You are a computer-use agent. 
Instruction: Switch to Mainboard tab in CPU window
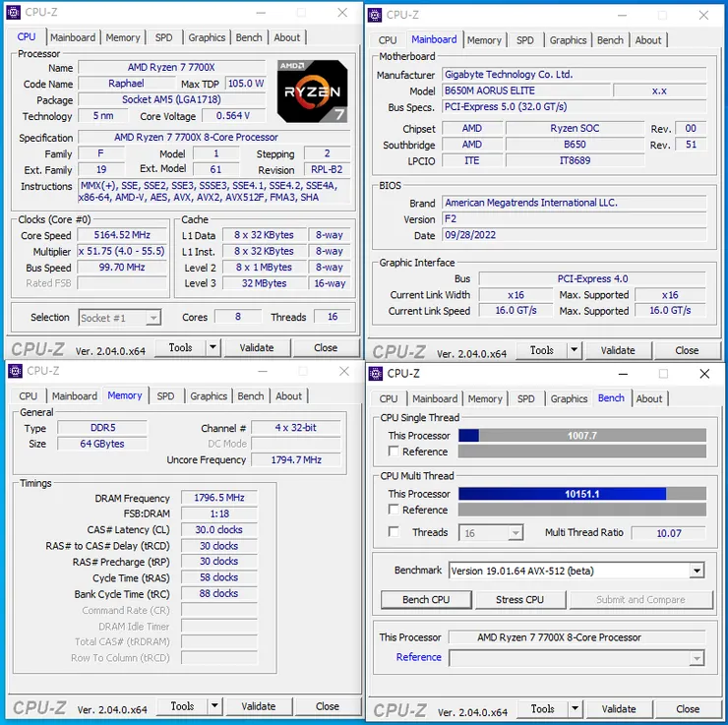[x=73, y=37]
